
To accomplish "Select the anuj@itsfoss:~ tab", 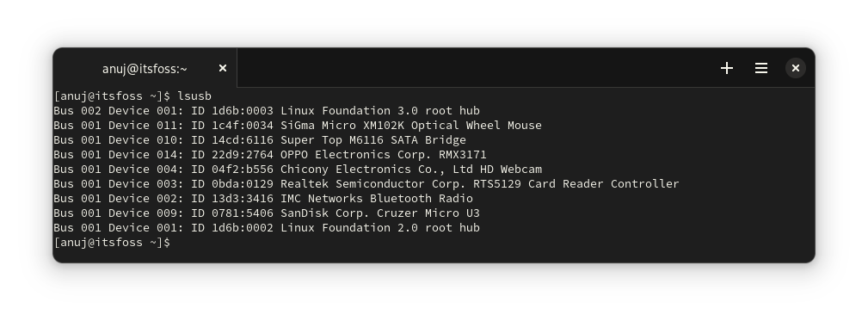I will [145, 68].
